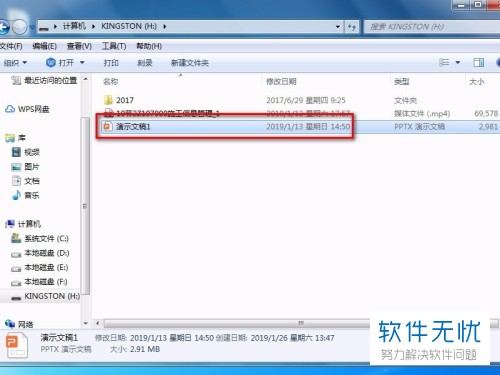Select the 2017 folder name
Screen dimensions: 500x375
[x=125, y=100]
